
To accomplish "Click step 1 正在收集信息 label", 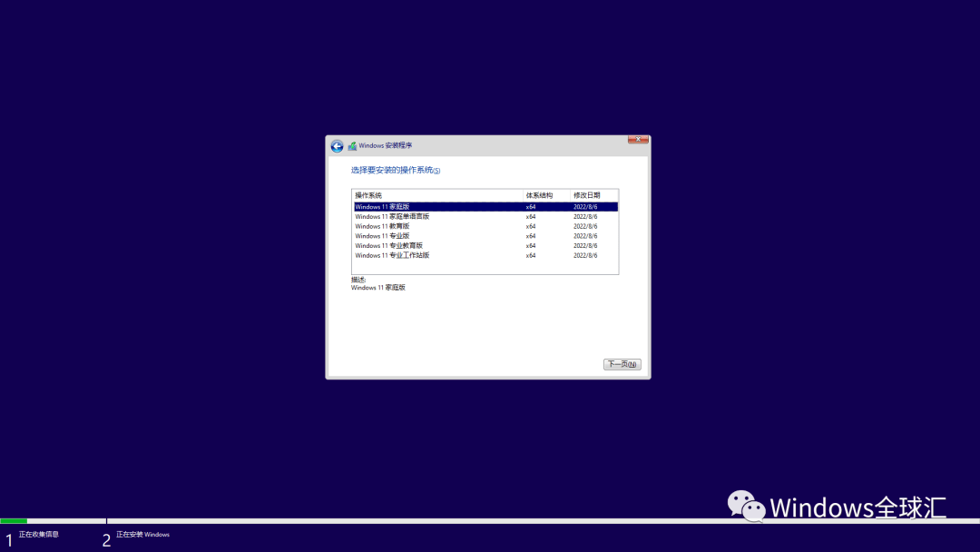I will [x=39, y=535].
